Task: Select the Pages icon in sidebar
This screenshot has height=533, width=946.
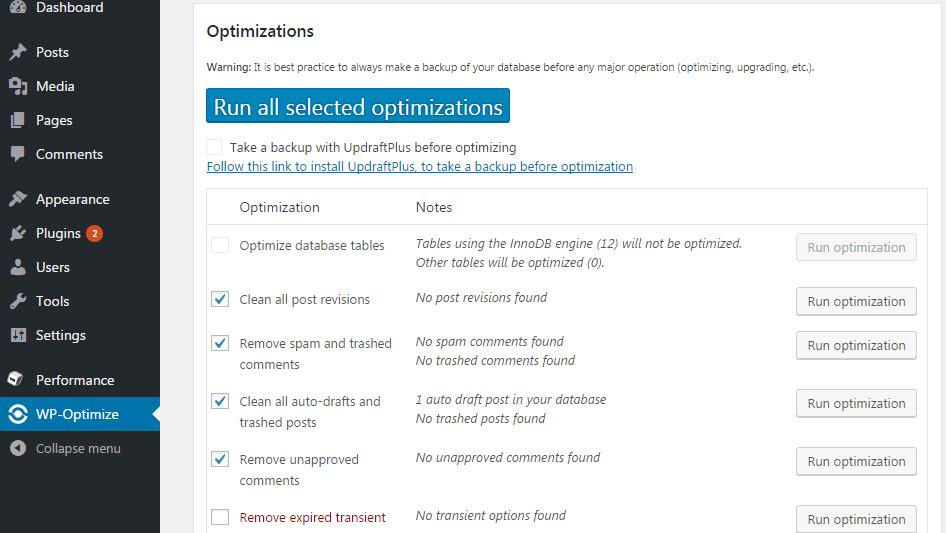Action: pos(18,120)
